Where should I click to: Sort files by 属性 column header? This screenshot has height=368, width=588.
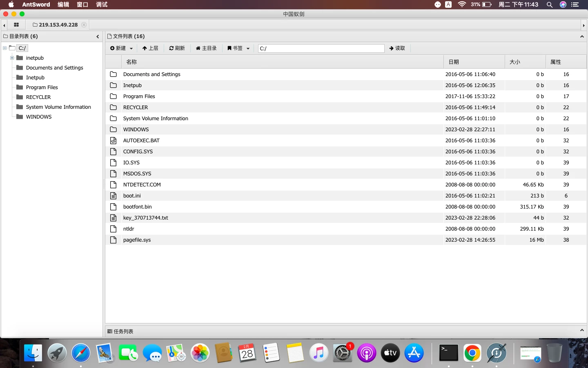[566, 62]
